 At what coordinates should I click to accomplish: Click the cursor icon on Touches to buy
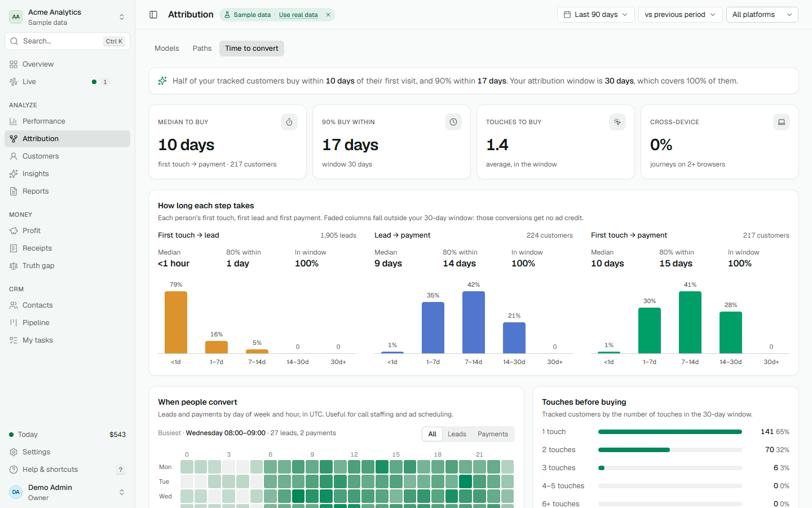click(617, 122)
